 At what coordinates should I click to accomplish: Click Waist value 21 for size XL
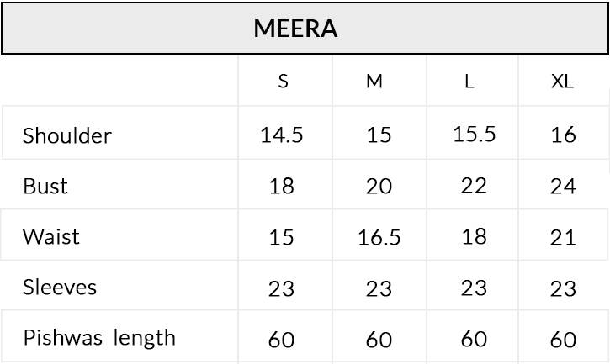click(x=562, y=238)
